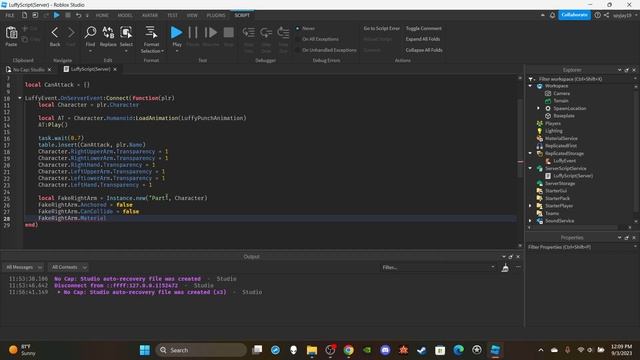Click Expand All Folds
This screenshot has height=360, width=640.
click(x=423, y=39)
